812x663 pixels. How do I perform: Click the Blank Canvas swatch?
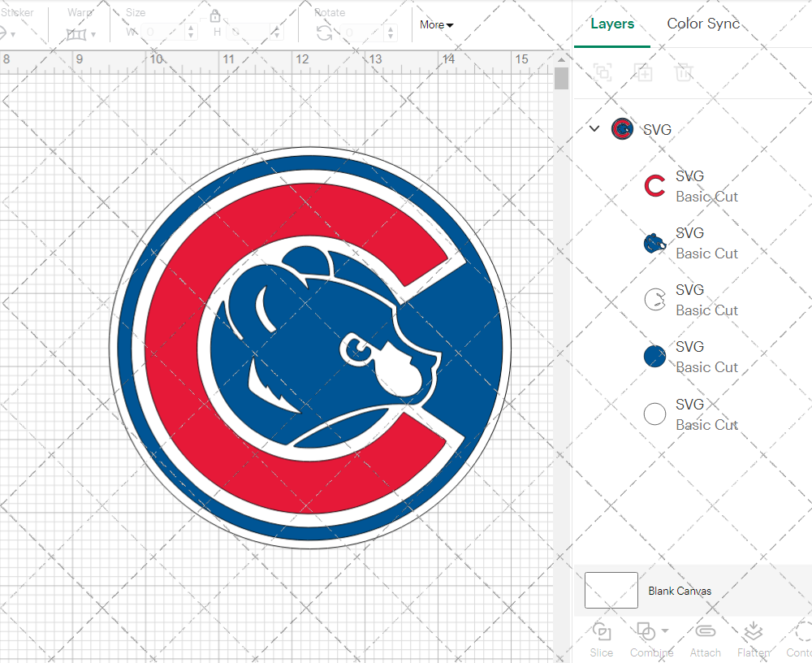611,590
